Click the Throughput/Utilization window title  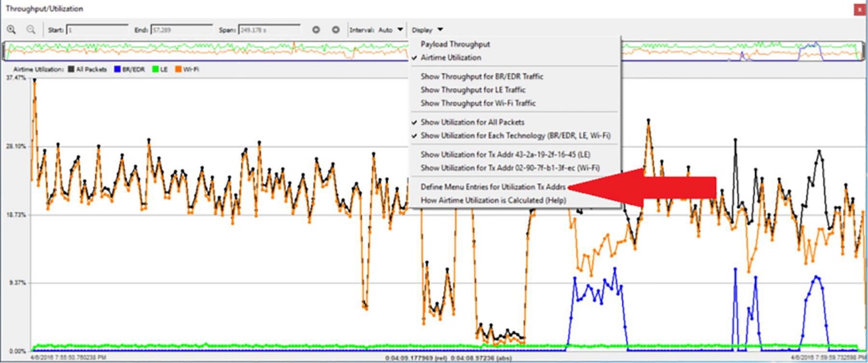(x=44, y=9)
